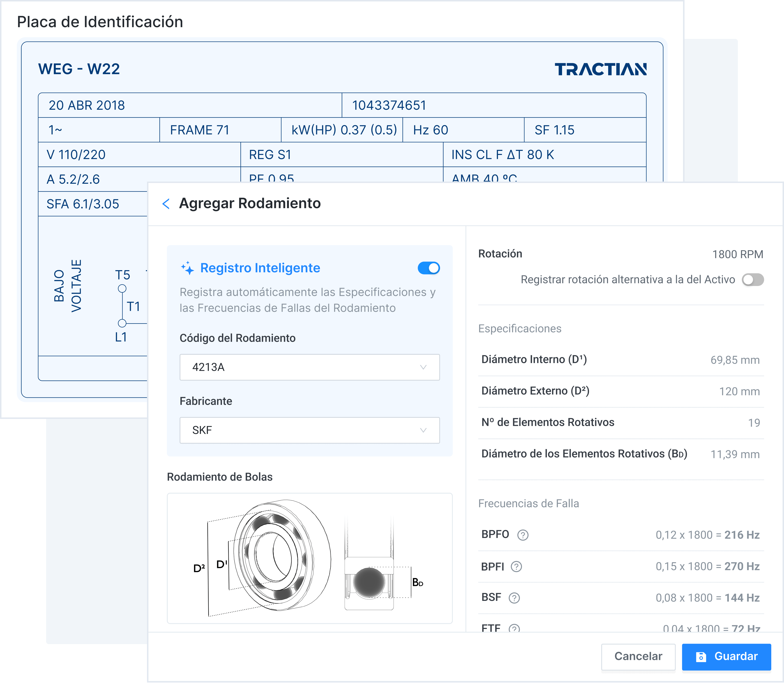Click the TRACTIAN logo on the nameplate

pyautogui.click(x=600, y=69)
